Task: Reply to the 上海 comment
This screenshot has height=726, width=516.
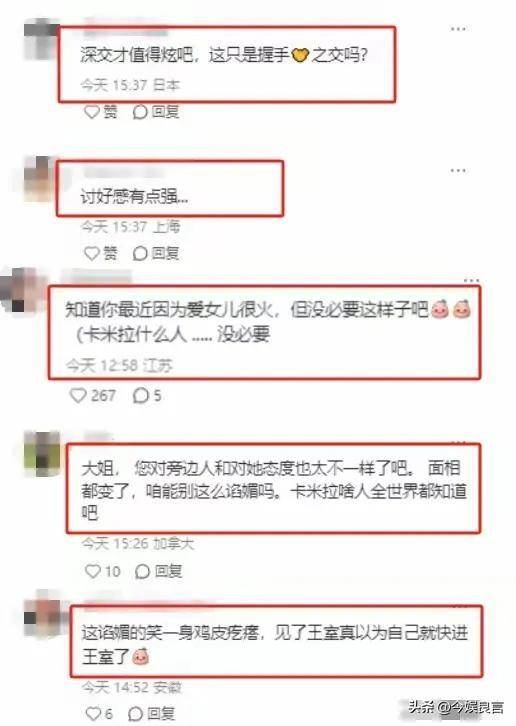Action: click(156, 253)
